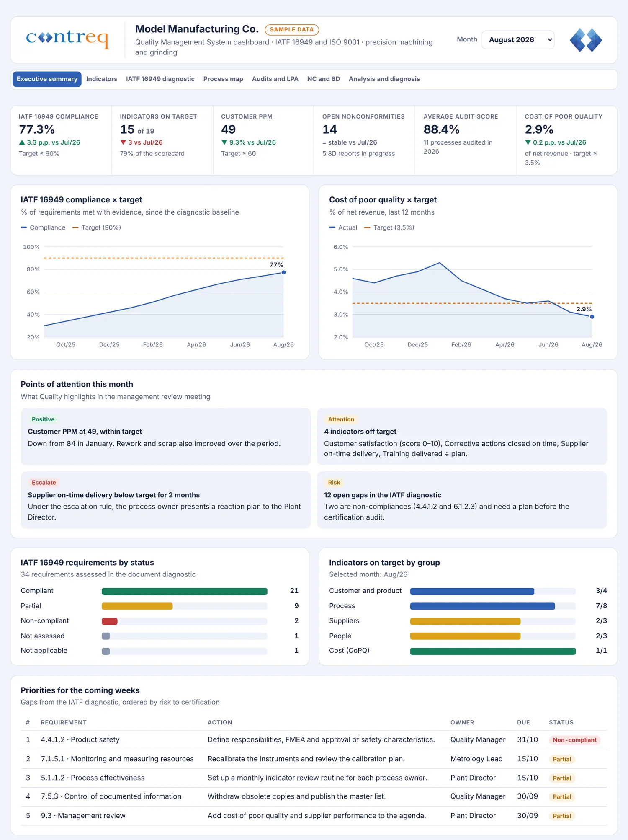The width and height of the screenshot is (628, 840).
Task: Switch to the Indicators tab
Action: tap(102, 79)
